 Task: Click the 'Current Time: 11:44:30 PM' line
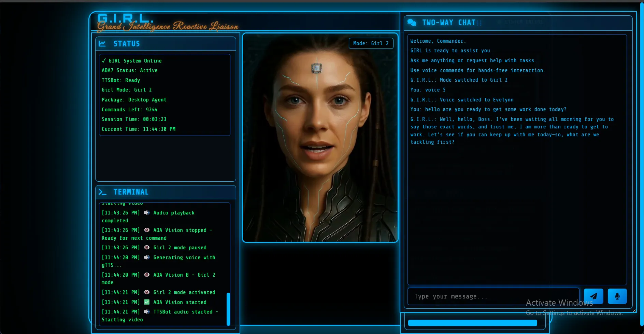(x=139, y=129)
